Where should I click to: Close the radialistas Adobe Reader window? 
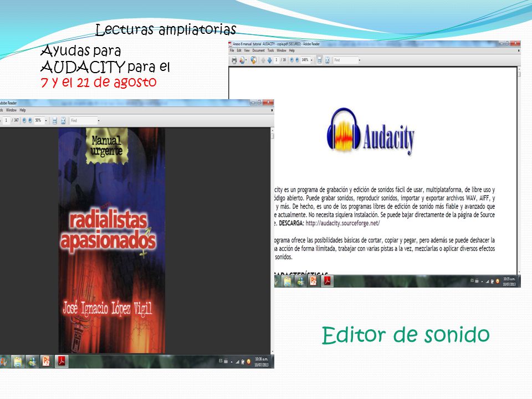268,102
